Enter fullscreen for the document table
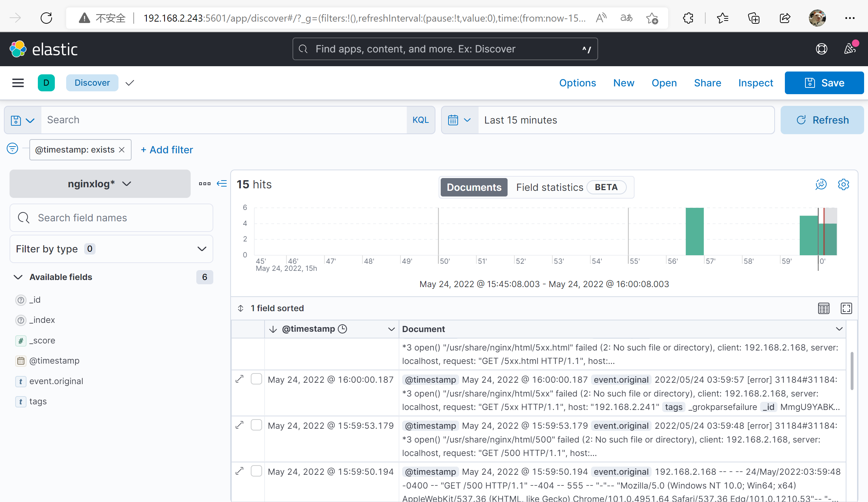This screenshot has width=868, height=502. click(x=846, y=308)
